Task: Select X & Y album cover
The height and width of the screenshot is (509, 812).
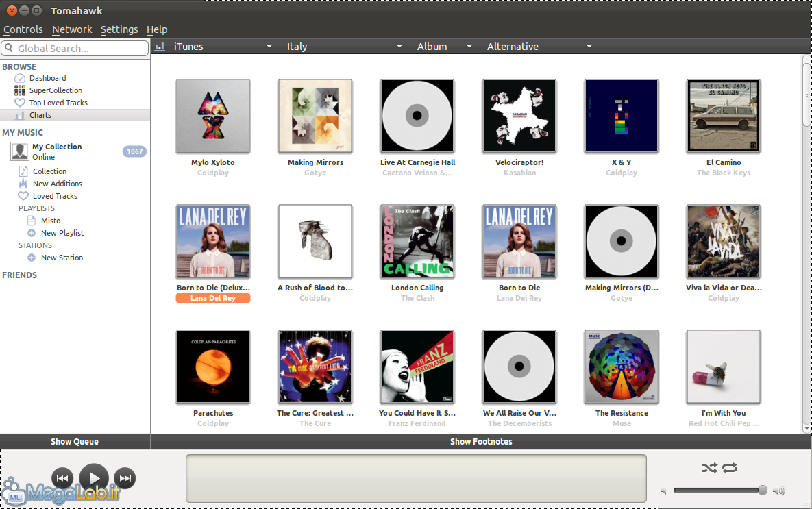Action: click(622, 116)
